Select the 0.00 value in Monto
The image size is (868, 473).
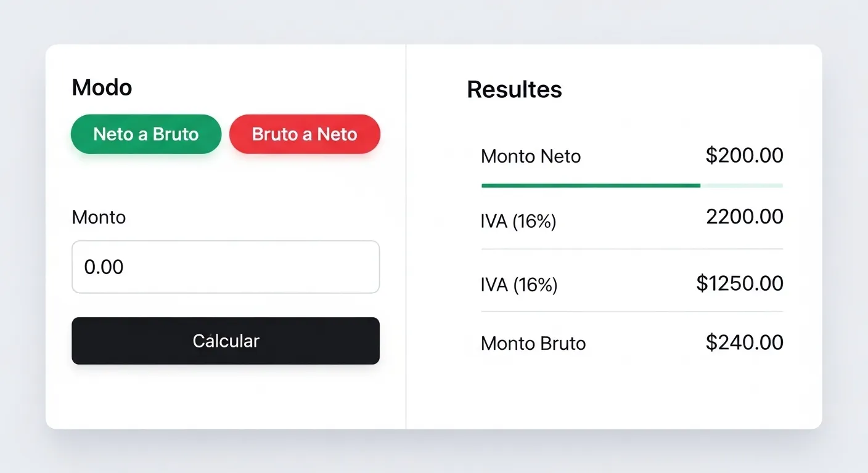click(103, 267)
